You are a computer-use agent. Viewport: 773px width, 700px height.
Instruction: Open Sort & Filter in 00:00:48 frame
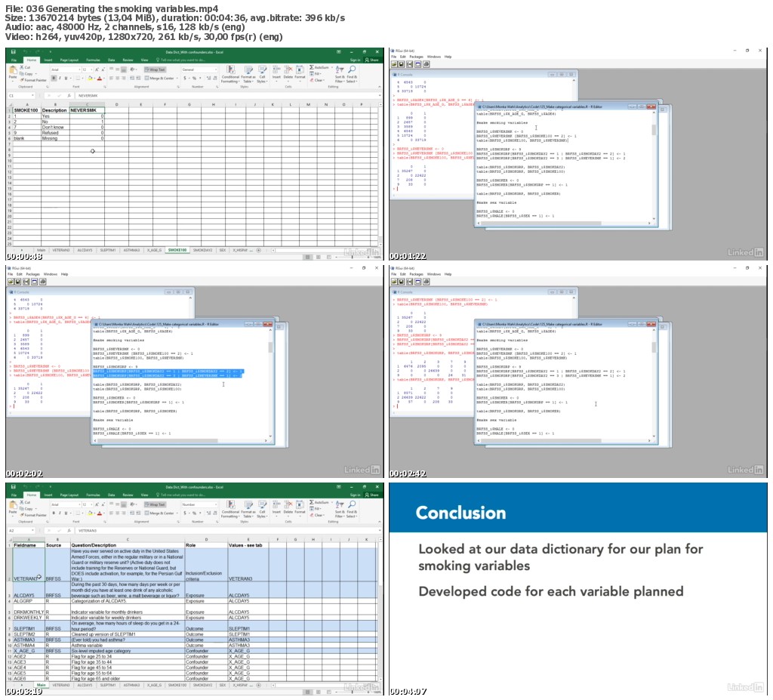pos(340,74)
